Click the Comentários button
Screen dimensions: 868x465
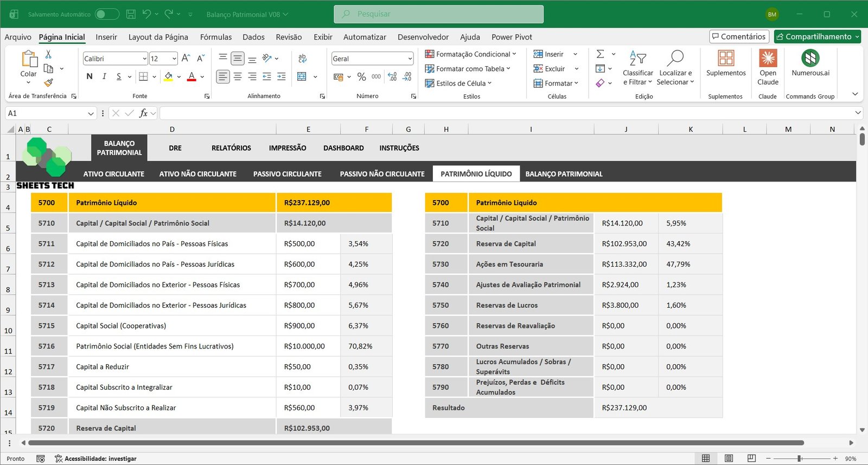pos(739,36)
